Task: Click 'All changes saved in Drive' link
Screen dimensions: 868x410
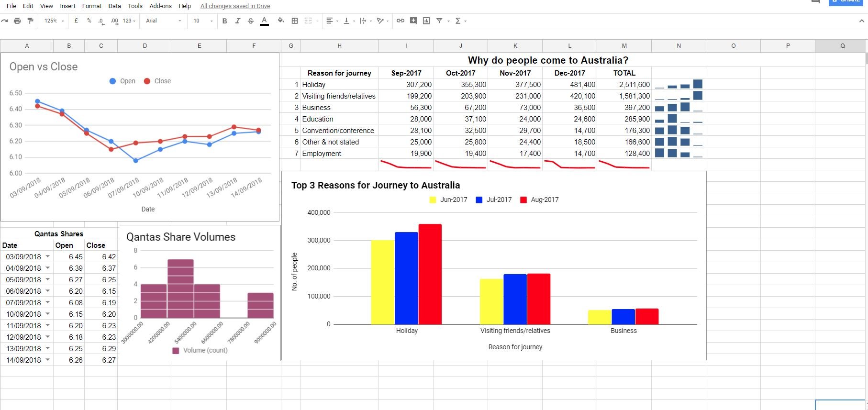Action: (235, 6)
